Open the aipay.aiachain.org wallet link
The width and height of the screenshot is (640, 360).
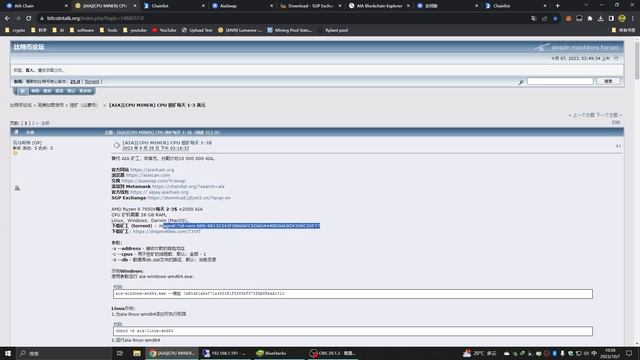click(159, 192)
